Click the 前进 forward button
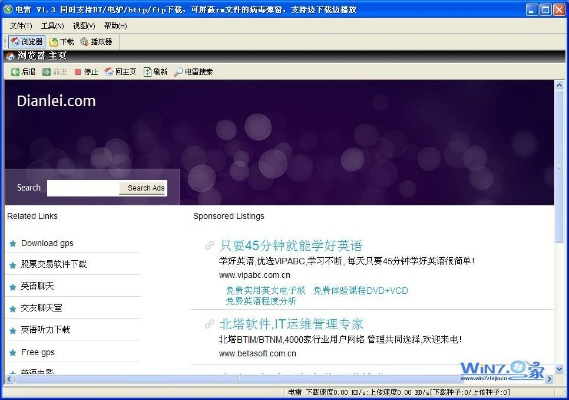This screenshot has height=400, width=569. click(54, 72)
